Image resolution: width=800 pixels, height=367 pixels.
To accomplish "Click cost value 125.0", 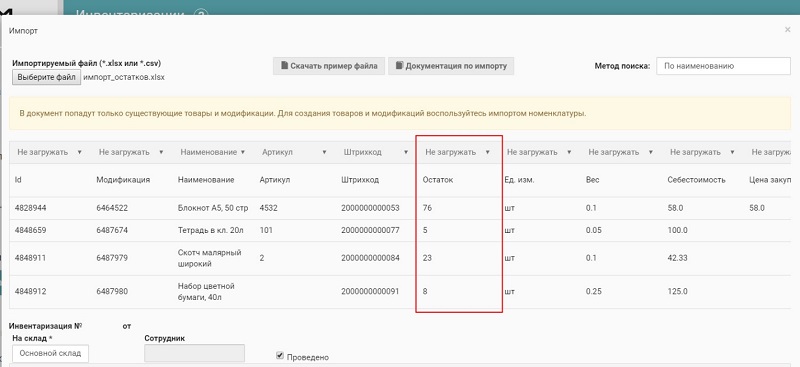I will point(677,291).
